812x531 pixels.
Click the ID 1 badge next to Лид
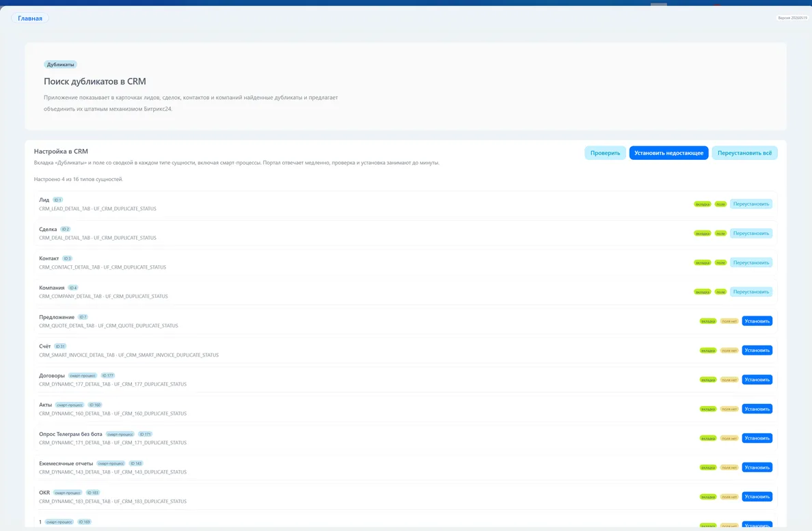[x=57, y=200]
